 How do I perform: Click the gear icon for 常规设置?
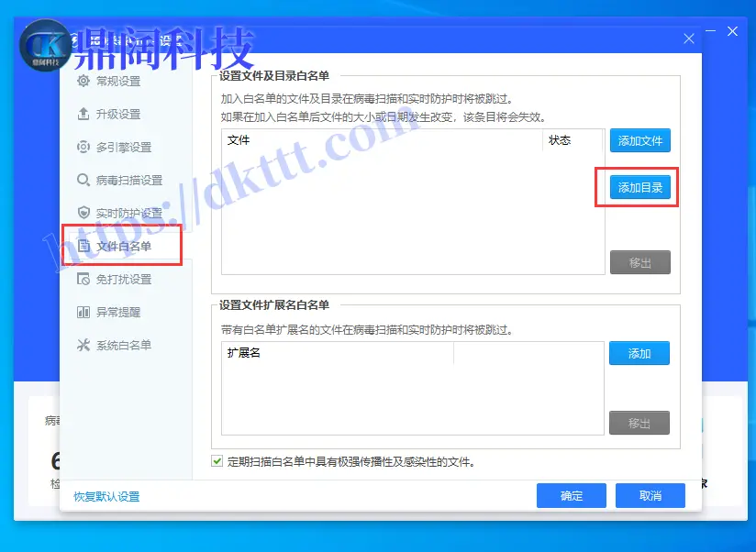84,81
